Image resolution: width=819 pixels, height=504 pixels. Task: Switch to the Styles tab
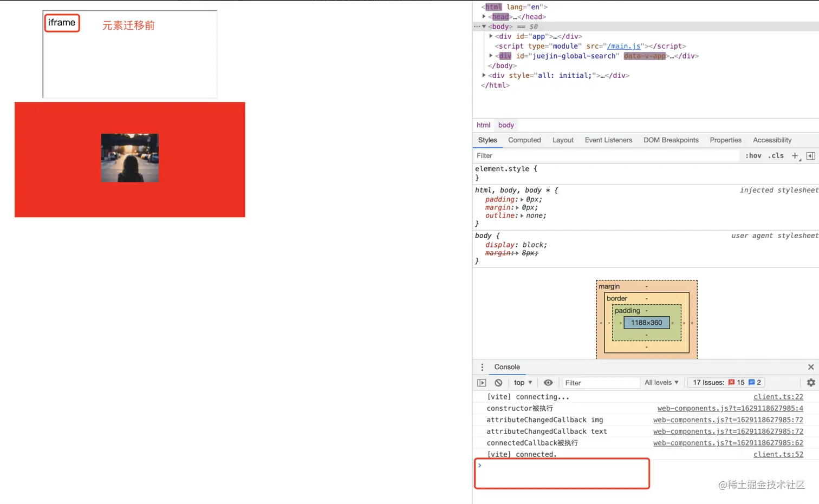click(487, 140)
